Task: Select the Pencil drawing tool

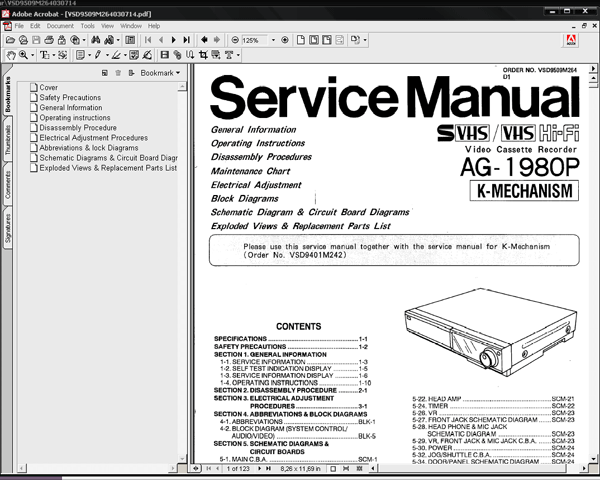Action: pos(98,56)
